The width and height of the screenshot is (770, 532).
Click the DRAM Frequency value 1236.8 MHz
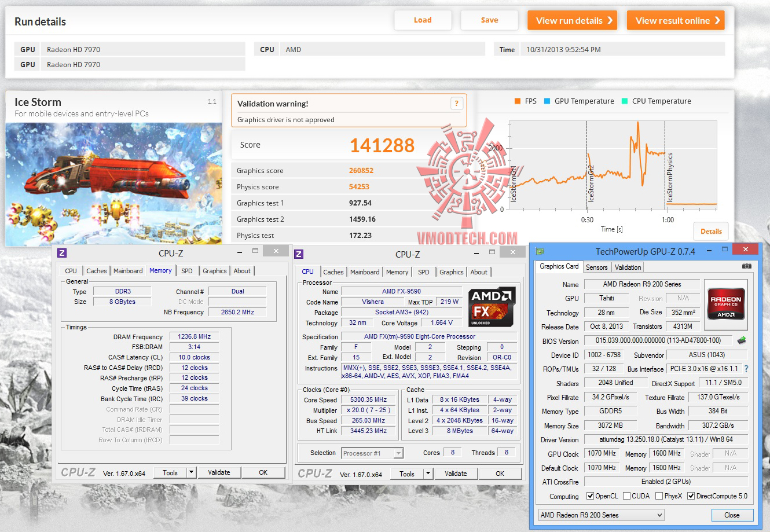click(195, 337)
